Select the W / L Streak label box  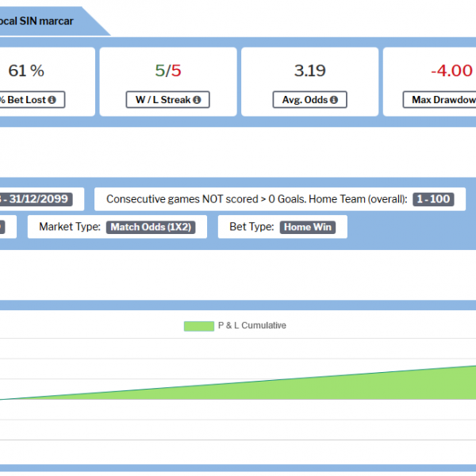167,100
